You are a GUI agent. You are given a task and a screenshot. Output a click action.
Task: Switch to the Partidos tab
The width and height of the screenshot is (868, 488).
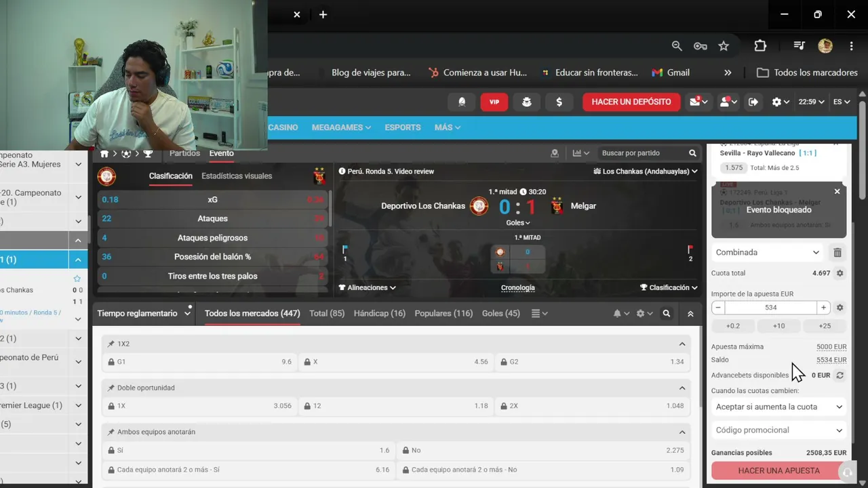pyautogui.click(x=184, y=153)
